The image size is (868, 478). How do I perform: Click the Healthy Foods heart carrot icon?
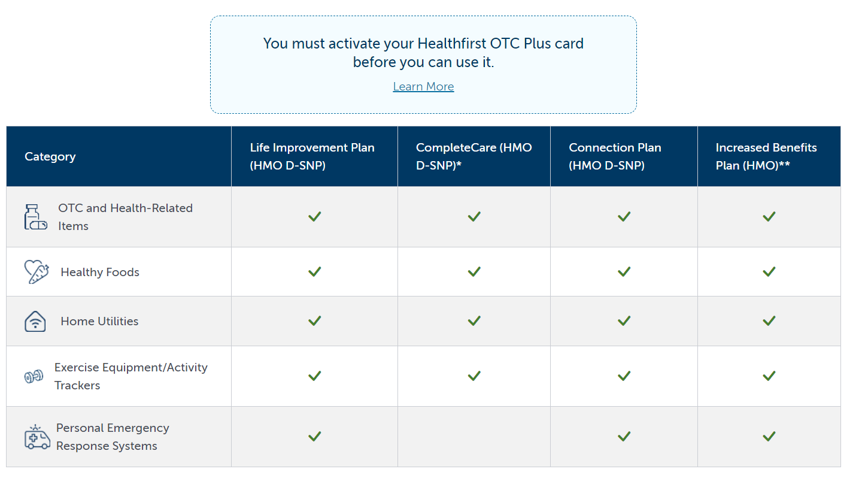click(37, 272)
